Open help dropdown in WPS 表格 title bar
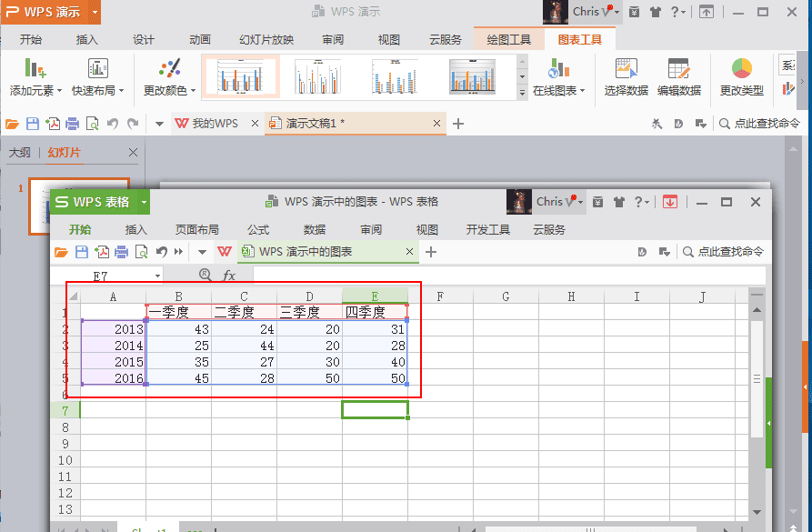 coord(642,202)
